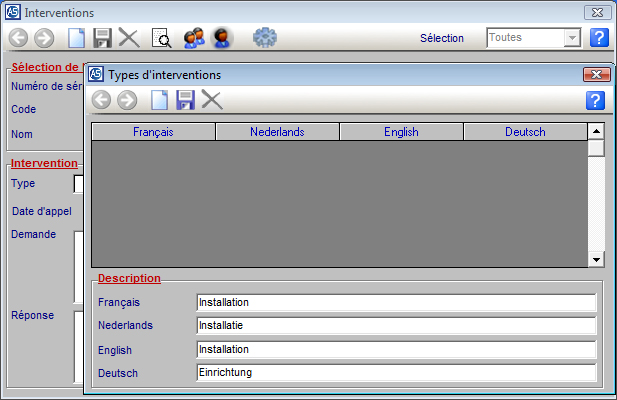Viewport: 617px width, 400px height.
Task: Click the Nederlands field containing Installatie
Action: click(396, 325)
